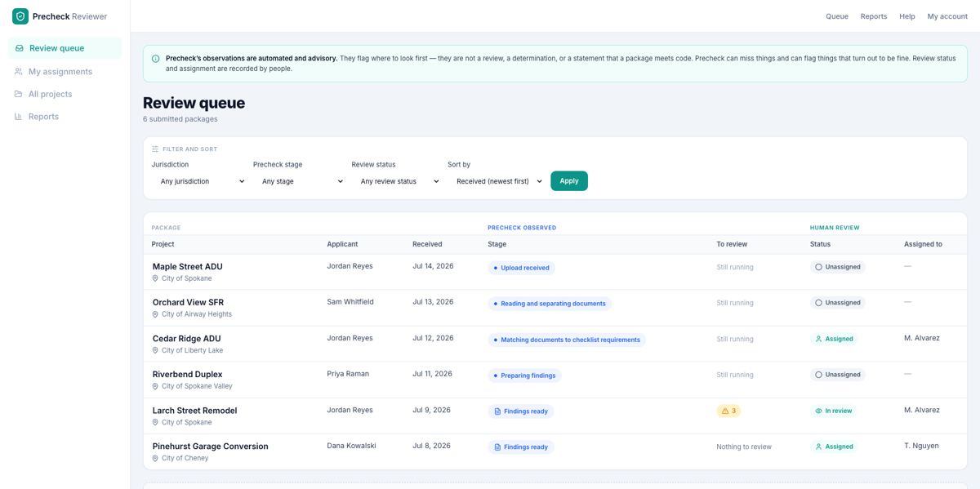The width and height of the screenshot is (980, 489).
Task: Open the Sort by dropdown
Action: click(498, 181)
